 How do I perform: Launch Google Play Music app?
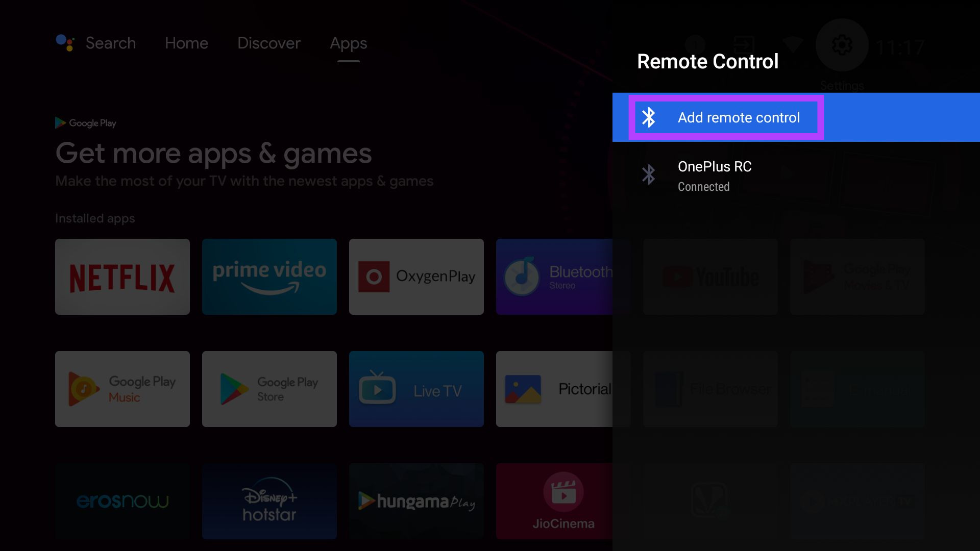coord(122,388)
